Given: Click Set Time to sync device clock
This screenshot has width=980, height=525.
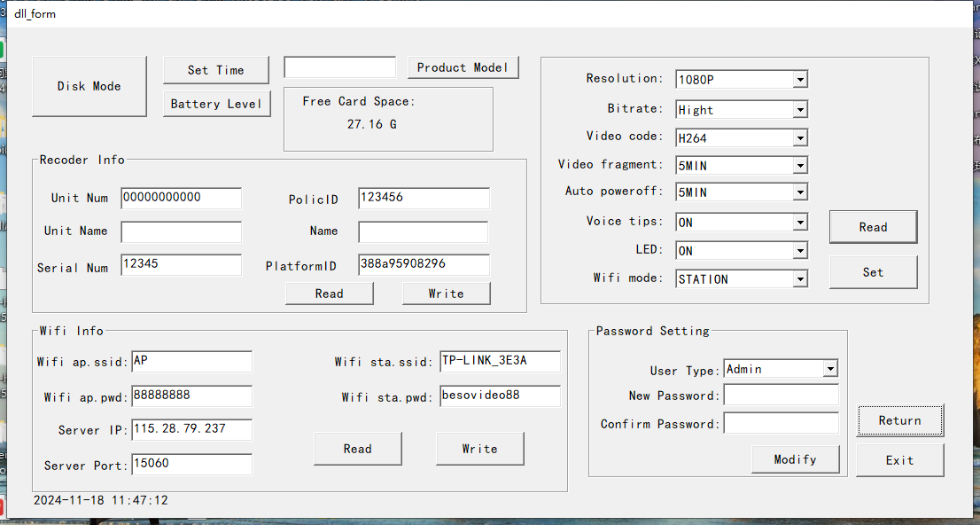Looking at the screenshot, I should tap(215, 70).
